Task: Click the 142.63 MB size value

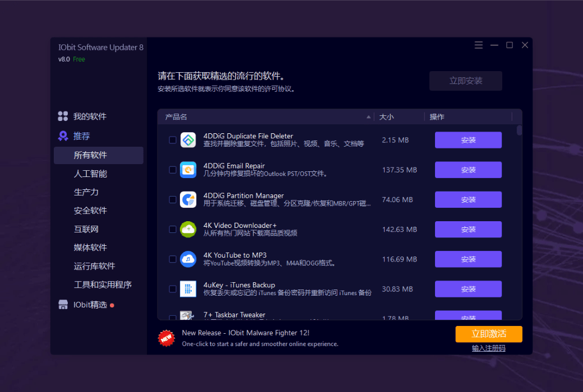Action: pos(399,229)
